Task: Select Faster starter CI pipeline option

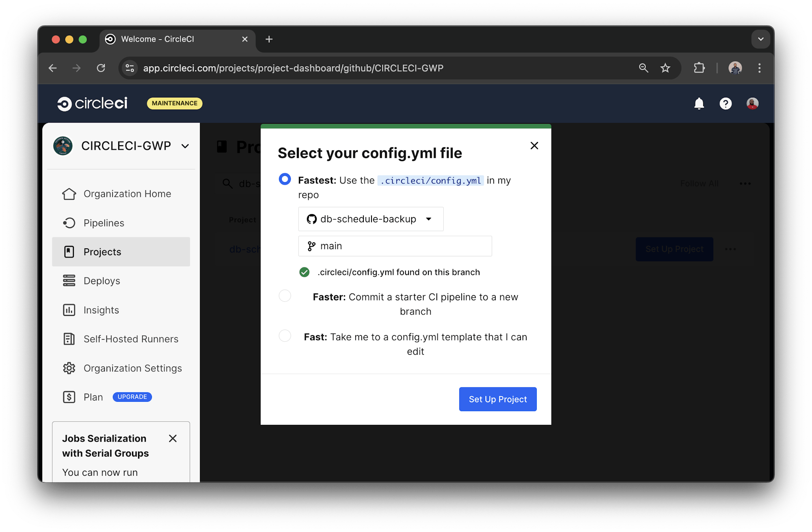Action: (285, 296)
